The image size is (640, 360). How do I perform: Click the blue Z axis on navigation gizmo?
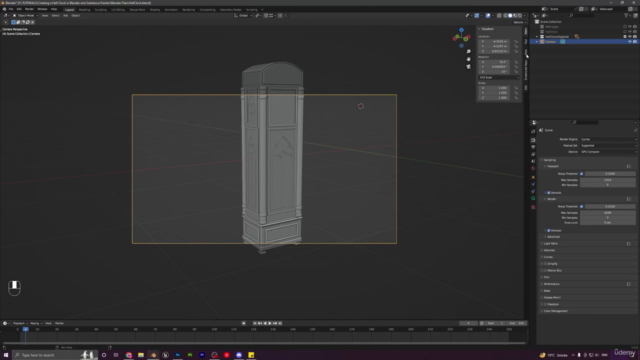(462, 30)
